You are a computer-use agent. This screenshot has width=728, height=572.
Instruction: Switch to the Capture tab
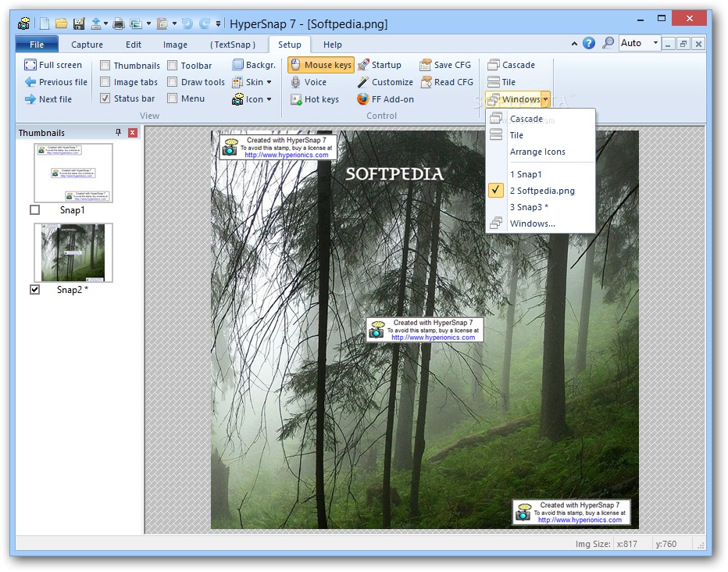87,45
